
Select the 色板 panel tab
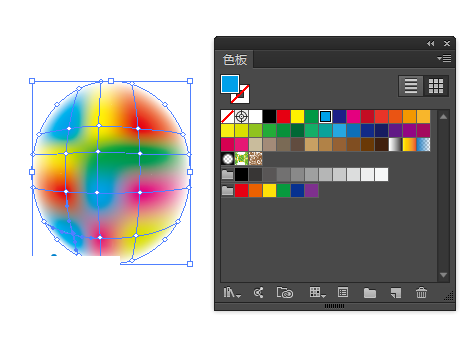click(x=235, y=60)
